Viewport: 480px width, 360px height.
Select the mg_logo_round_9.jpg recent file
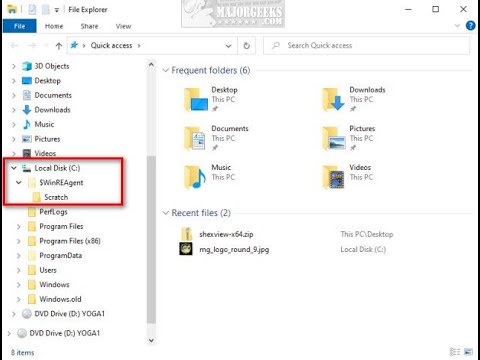pos(234,249)
